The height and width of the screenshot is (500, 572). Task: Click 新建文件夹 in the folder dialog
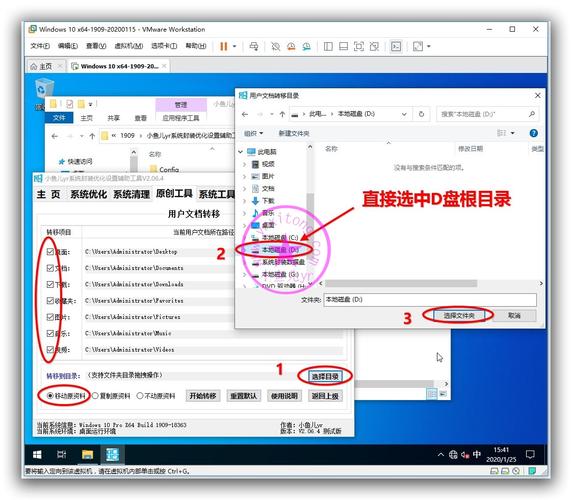pos(294,133)
